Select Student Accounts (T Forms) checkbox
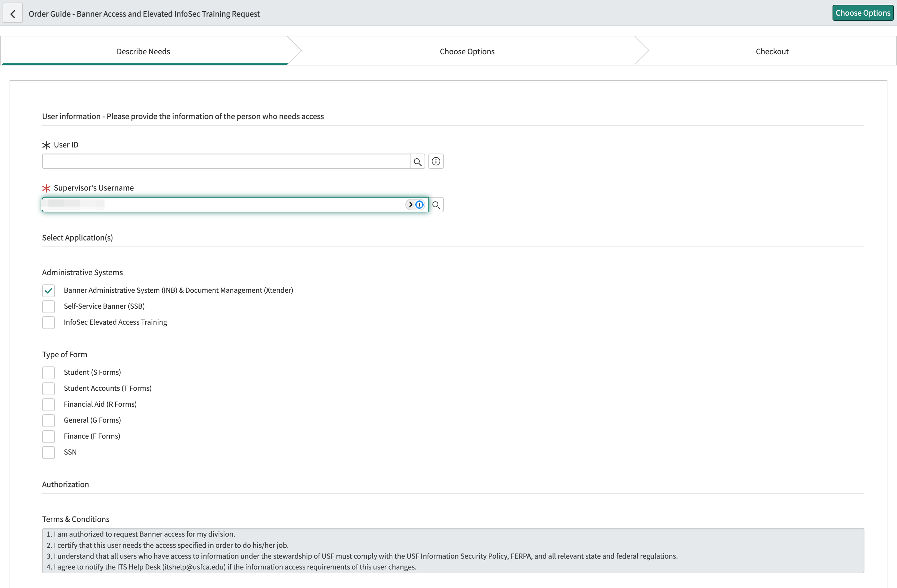 coord(49,388)
